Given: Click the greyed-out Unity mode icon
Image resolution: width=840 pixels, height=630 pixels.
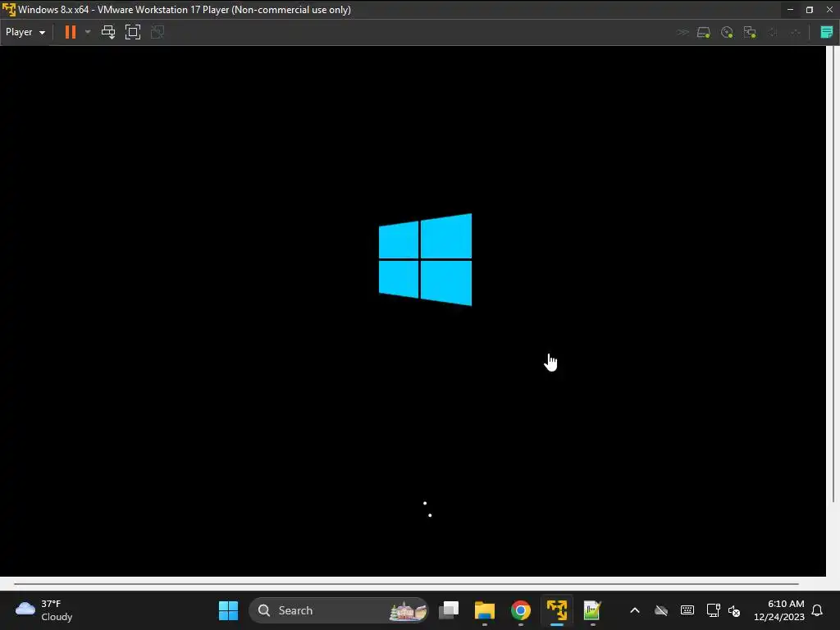Looking at the screenshot, I should click(x=157, y=32).
